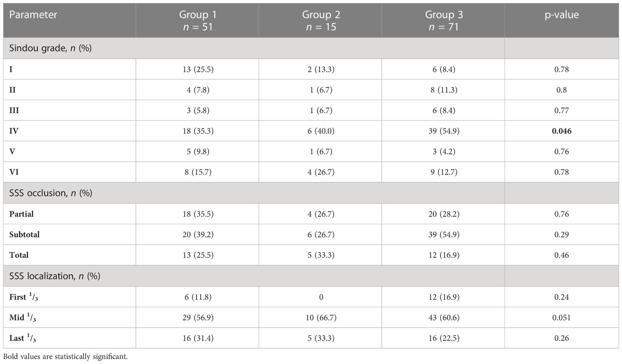Select the SSS localization section header
This screenshot has height=364, width=622.
tap(55, 276)
